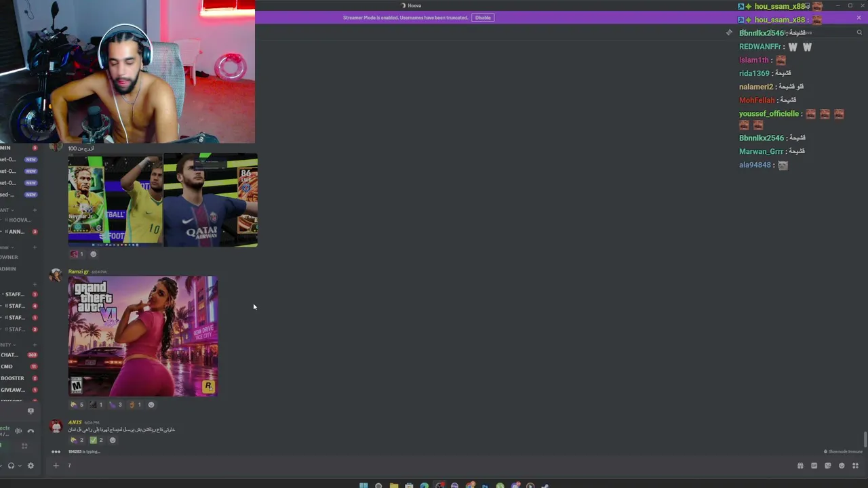Open Windows taskbar search
868x488 pixels.
378,485
